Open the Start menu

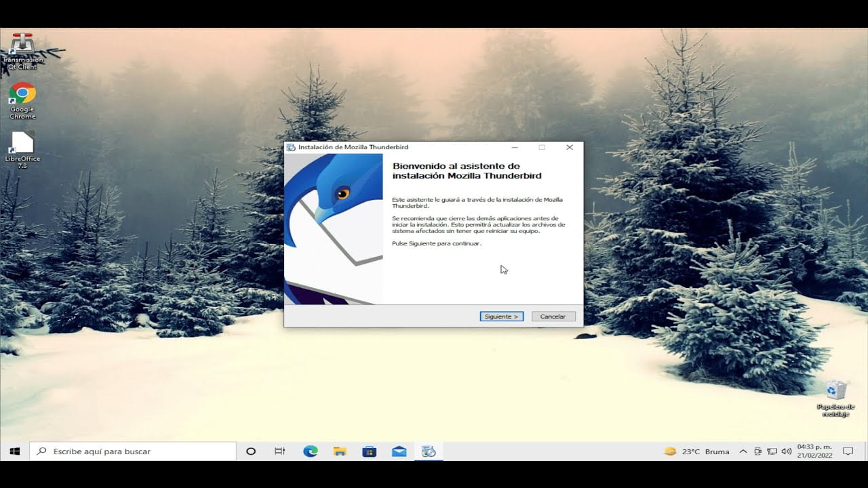14,451
